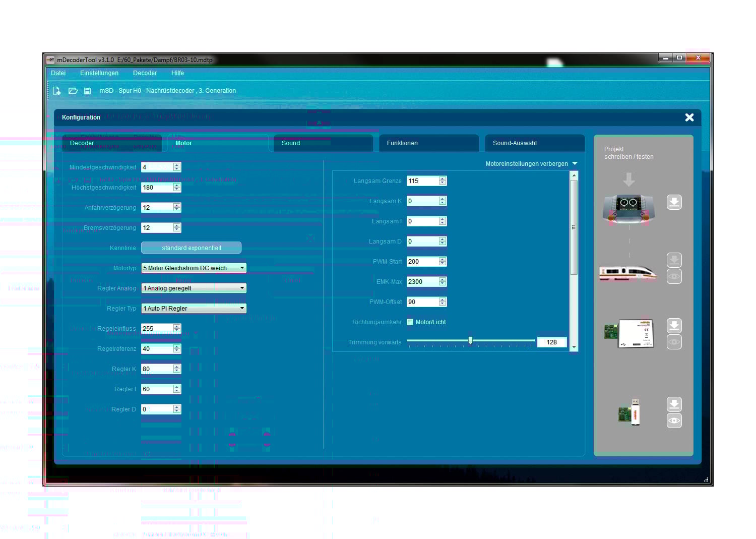
Task: Select the Central Station thumbnail in the Projekt panel
Action: coord(628,210)
